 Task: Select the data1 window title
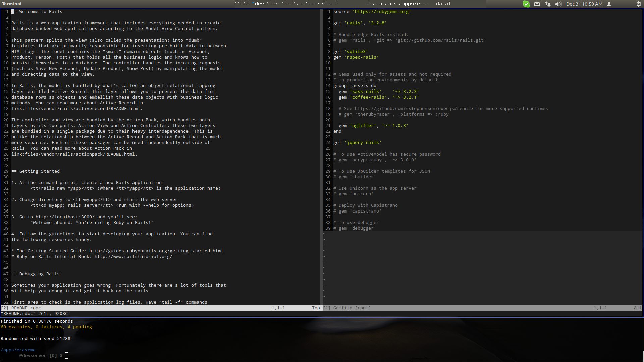pyautogui.click(x=443, y=4)
